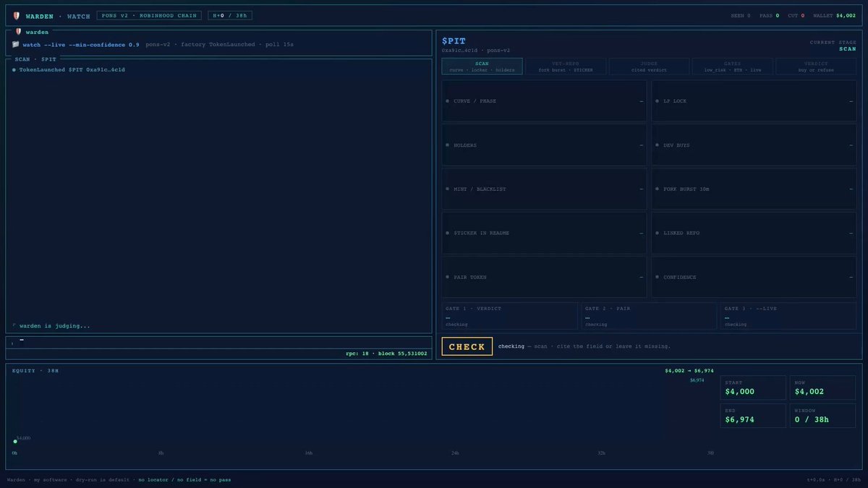Click the WINDOW 0 / 38h stat card
This screenshot has width=868, height=488.
[822, 416]
